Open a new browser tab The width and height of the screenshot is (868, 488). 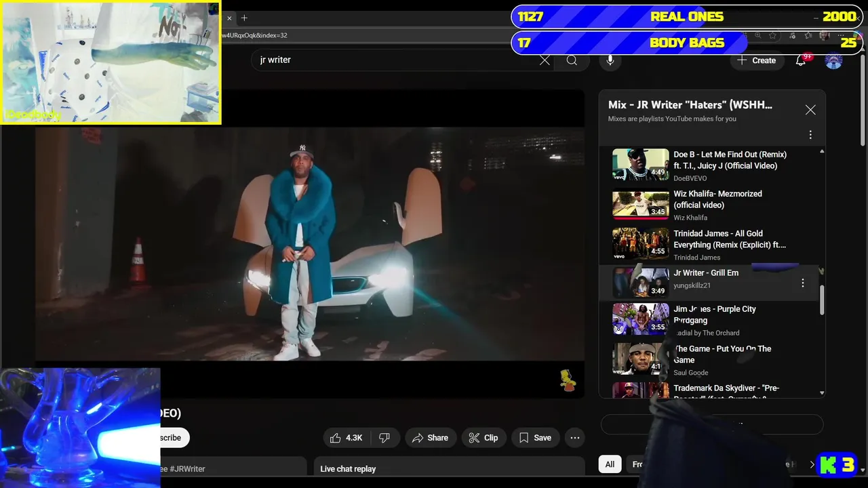click(x=244, y=18)
